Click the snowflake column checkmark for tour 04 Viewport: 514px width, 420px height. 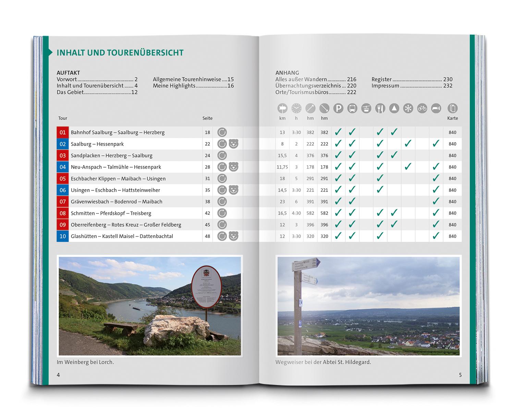click(408, 167)
